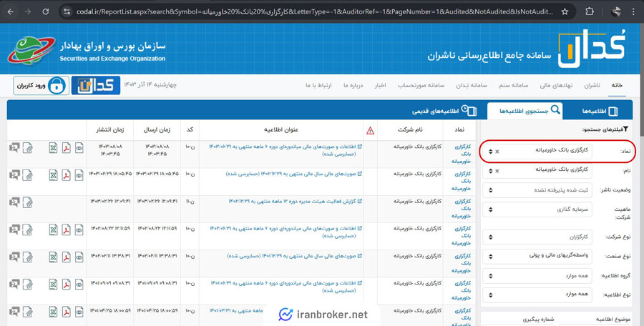
Task: View the report dated ۱۴۰۳/۰۸/۰۸ via eye icon
Action: coord(79,148)
